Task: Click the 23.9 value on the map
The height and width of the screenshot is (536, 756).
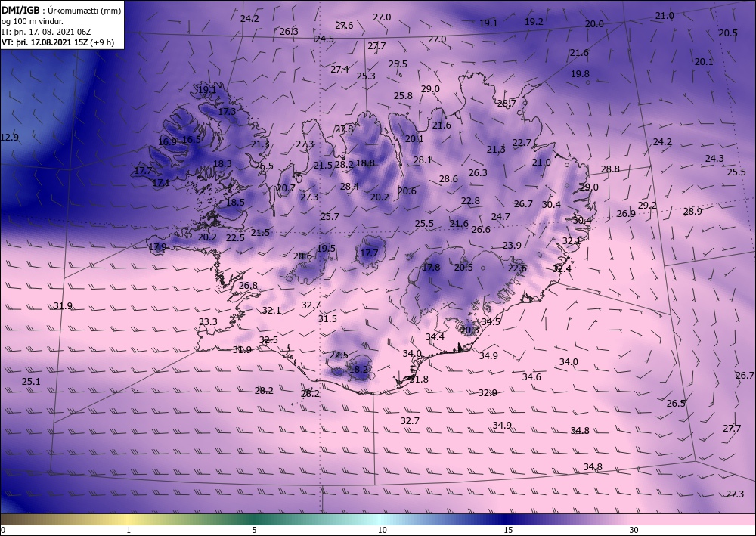Action: tap(512, 246)
